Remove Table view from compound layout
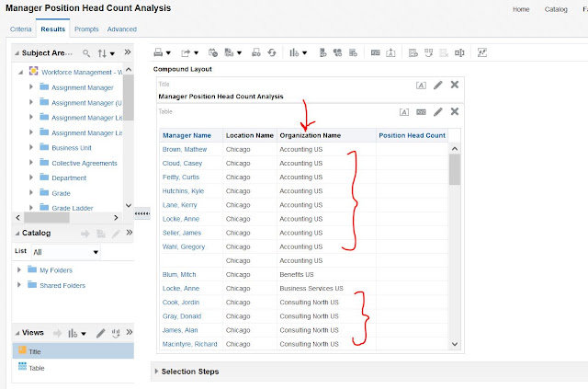Screen dimensions: 588x389 [455, 111]
